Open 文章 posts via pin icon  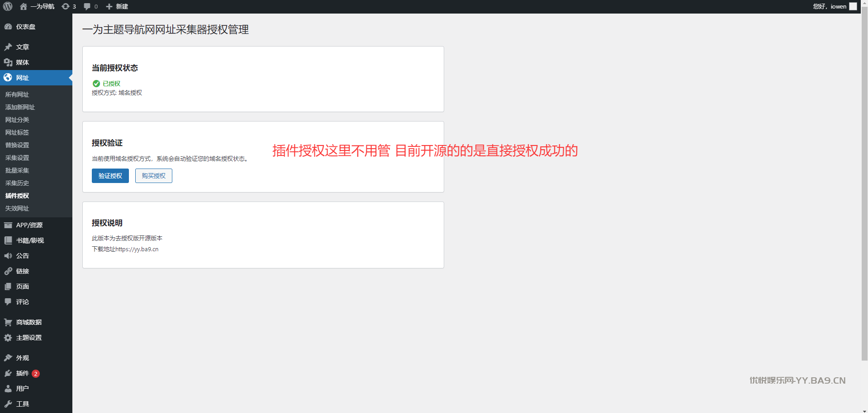tap(8, 47)
